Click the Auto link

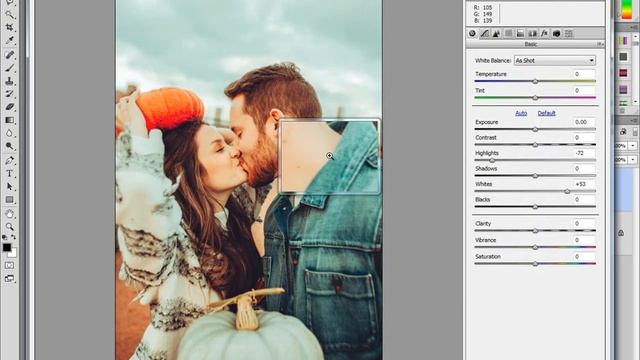(521, 113)
